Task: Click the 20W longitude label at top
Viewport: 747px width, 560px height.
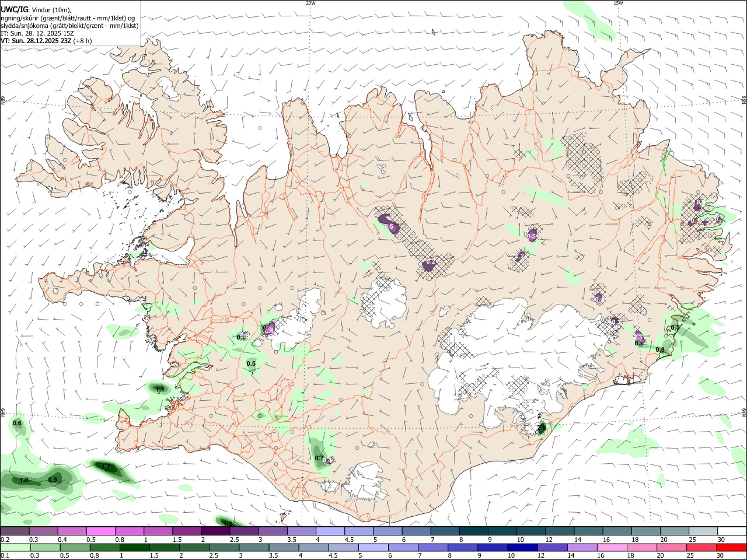Action: point(311,3)
